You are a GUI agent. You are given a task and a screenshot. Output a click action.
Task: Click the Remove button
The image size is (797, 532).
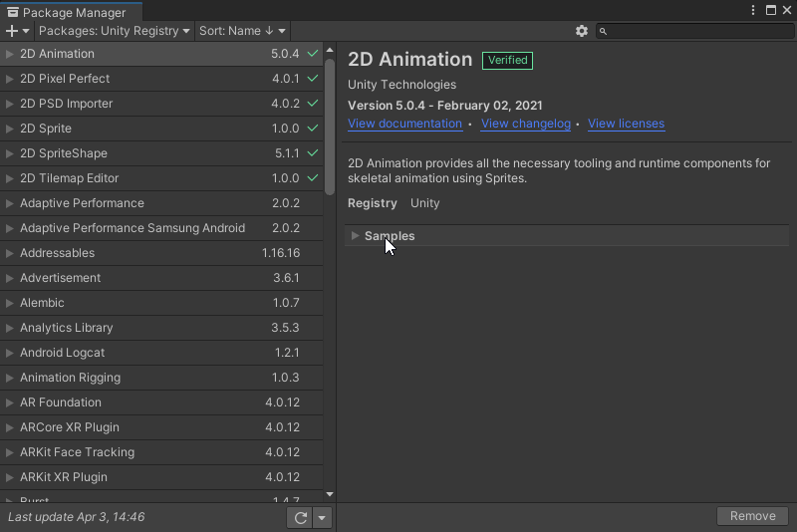click(x=753, y=516)
